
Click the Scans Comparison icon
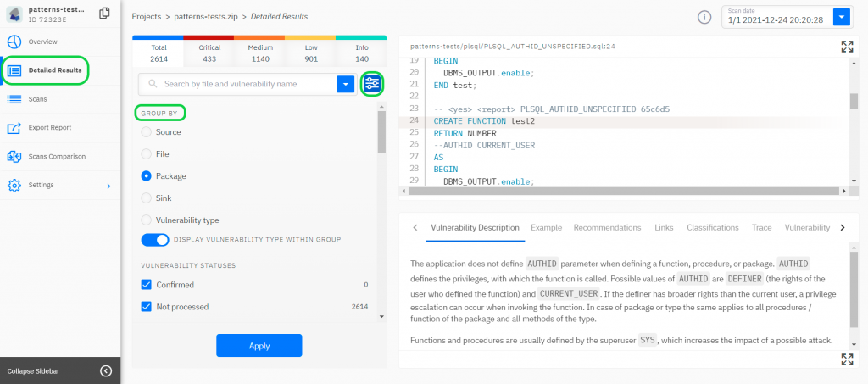click(x=14, y=157)
